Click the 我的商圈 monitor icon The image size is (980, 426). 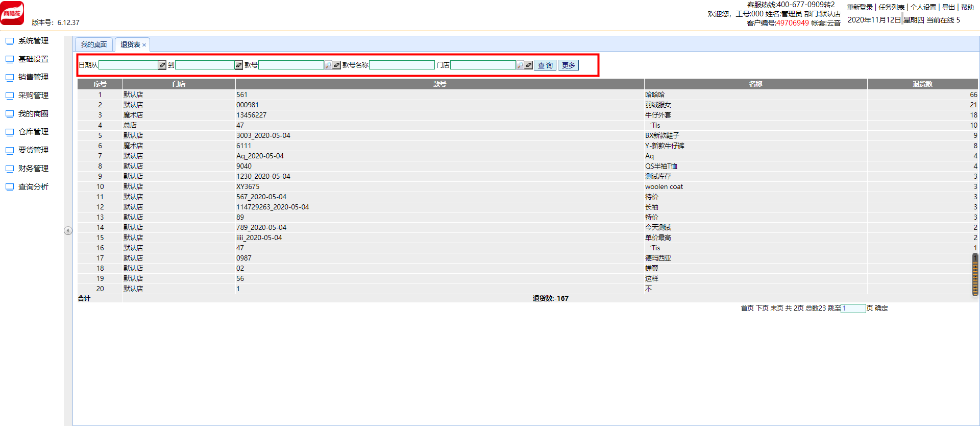[10, 114]
